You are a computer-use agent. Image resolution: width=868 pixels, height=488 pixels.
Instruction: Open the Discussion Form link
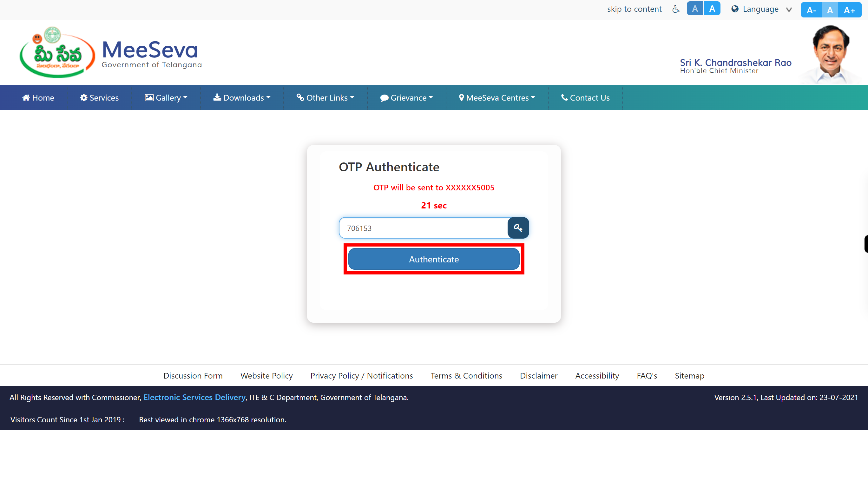pos(193,375)
